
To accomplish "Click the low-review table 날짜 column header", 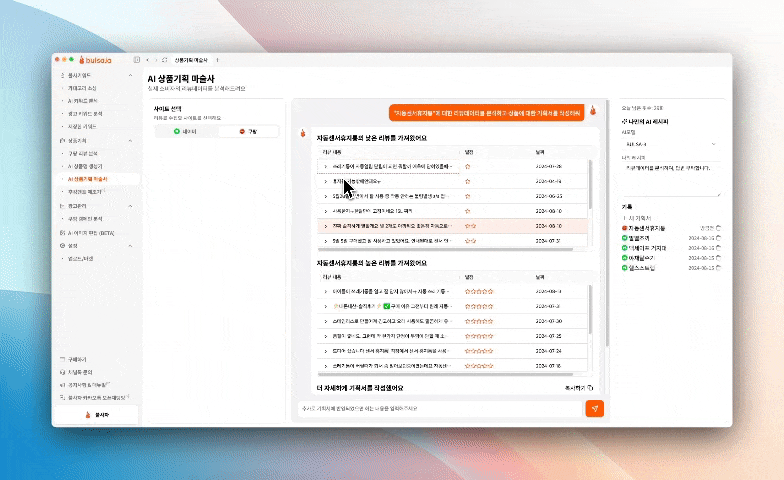I will (x=540, y=152).
